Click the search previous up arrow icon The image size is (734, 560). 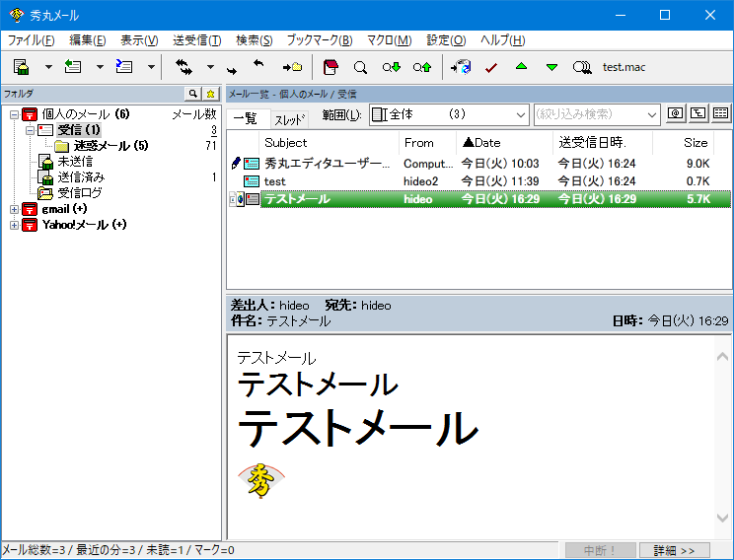pyautogui.click(x=422, y=67)
